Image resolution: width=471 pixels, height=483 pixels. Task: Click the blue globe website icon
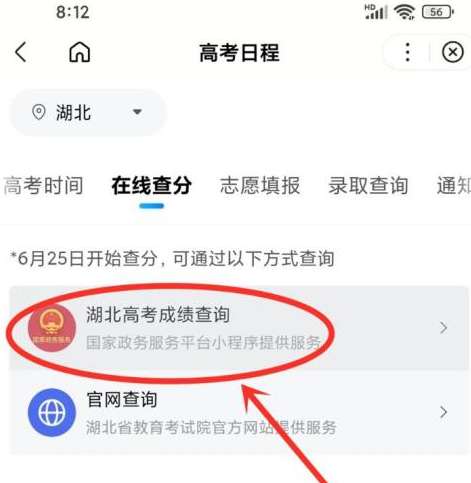52,413
